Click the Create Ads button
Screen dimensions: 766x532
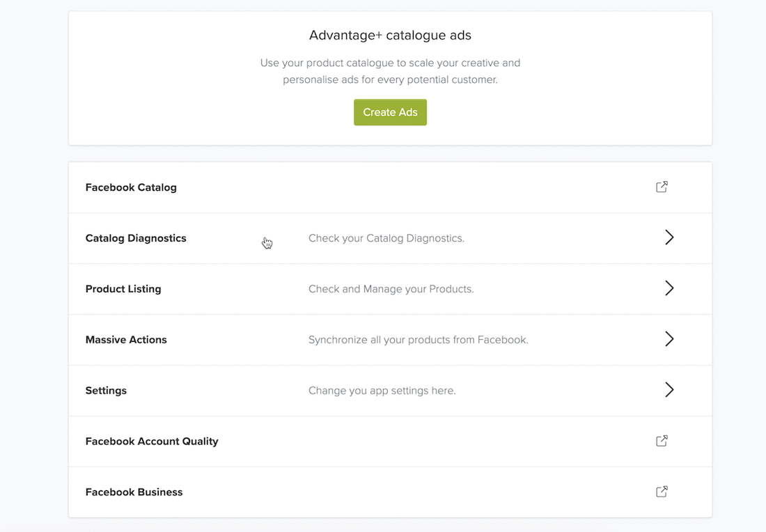click(x=390, y=112)
